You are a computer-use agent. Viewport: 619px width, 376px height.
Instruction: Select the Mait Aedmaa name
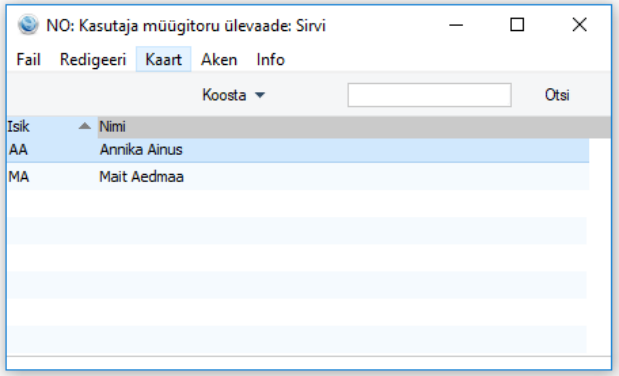[141, 177]
